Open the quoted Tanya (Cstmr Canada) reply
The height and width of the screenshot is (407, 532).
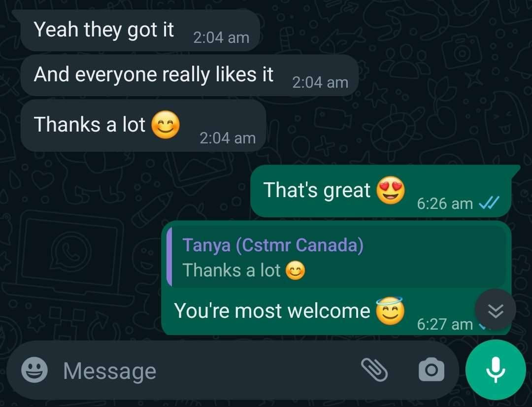click(x=338, y=257)
